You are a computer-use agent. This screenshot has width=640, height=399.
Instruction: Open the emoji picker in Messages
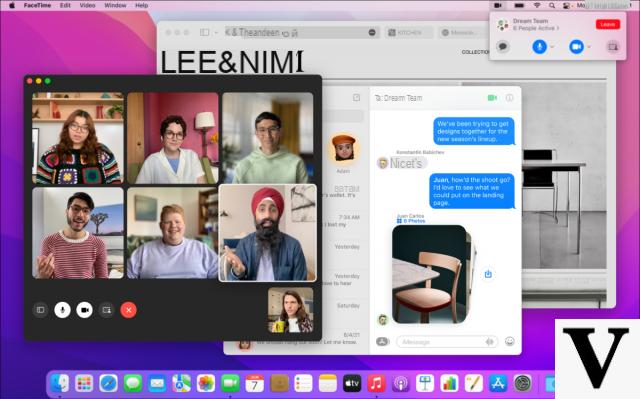click(x=509, y=341)
